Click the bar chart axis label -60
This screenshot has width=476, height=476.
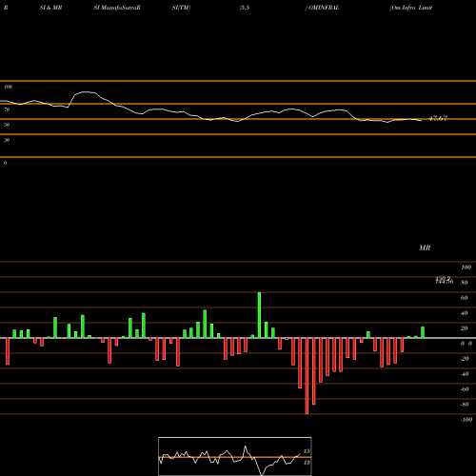(465, 389)
